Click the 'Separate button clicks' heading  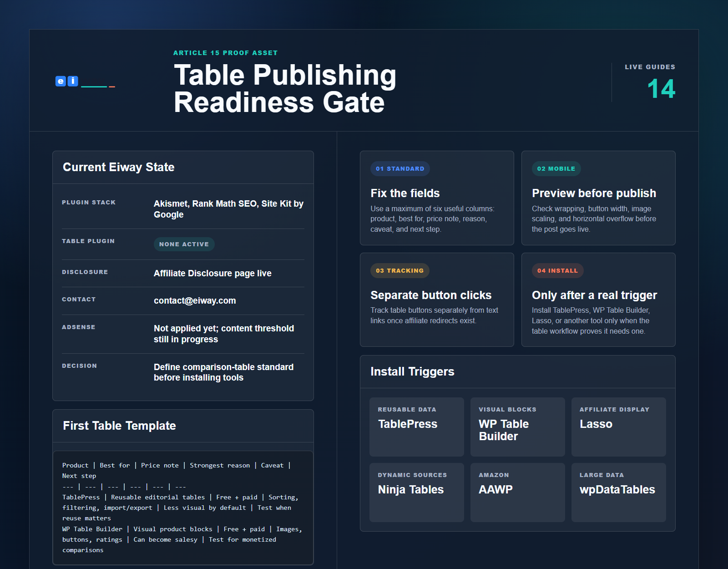tap(431, 295)
